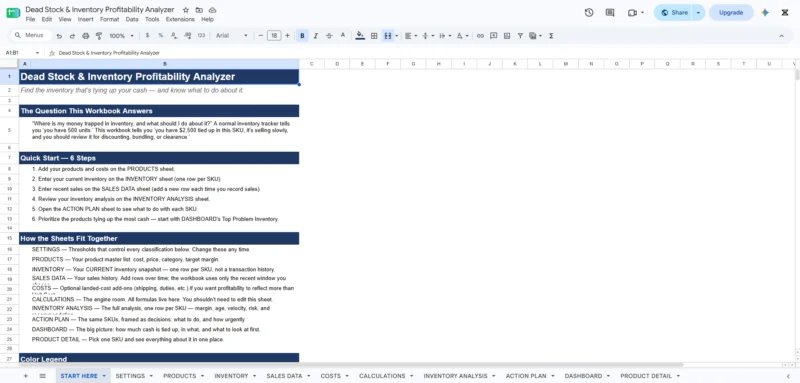Switch to the INVENTORY ANALYSIS sheet tab
The width and height of the screenshot is (800, 383).
click(x=455, y=376)
